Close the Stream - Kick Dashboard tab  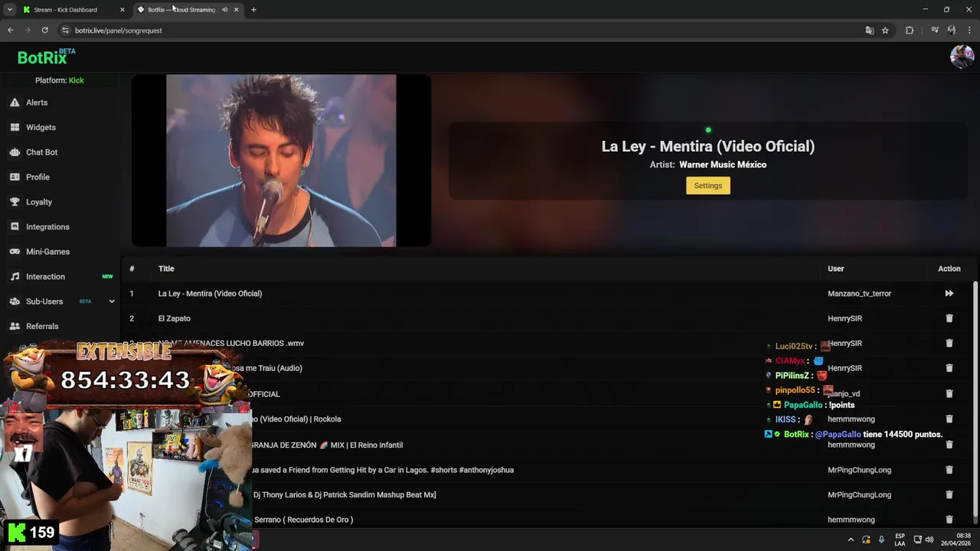click(122, 10)
